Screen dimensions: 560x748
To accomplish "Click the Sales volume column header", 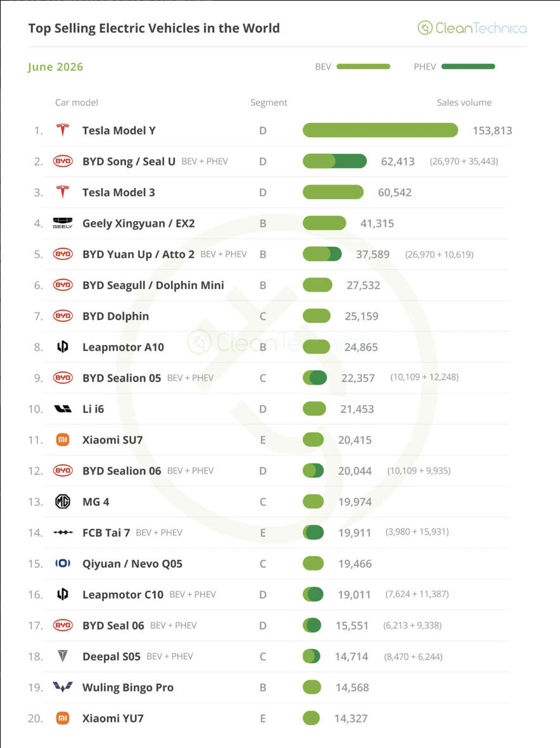I will pos(464,103).
